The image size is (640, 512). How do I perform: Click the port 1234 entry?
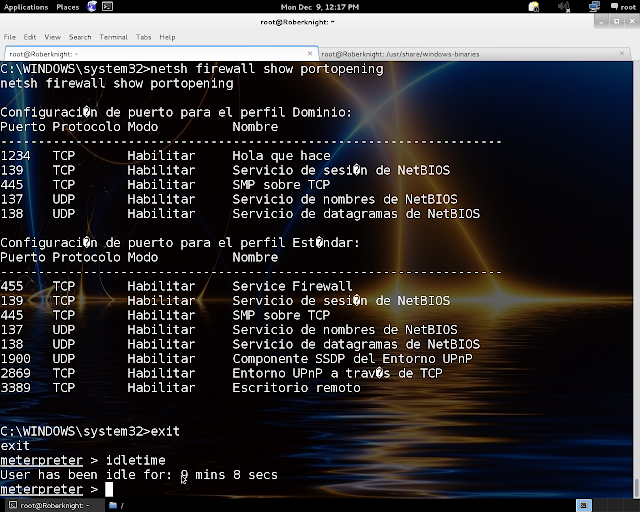click(x=15, y=156)
